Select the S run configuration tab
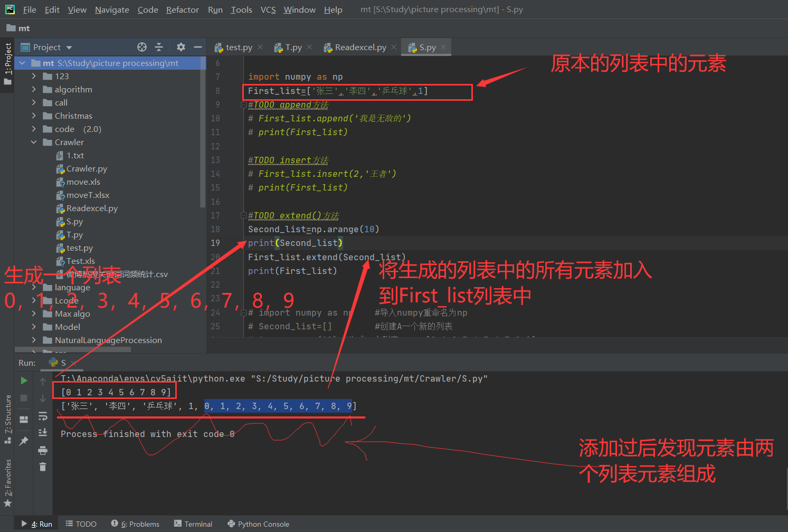The image size is (788, 532). tap(62, 363)
